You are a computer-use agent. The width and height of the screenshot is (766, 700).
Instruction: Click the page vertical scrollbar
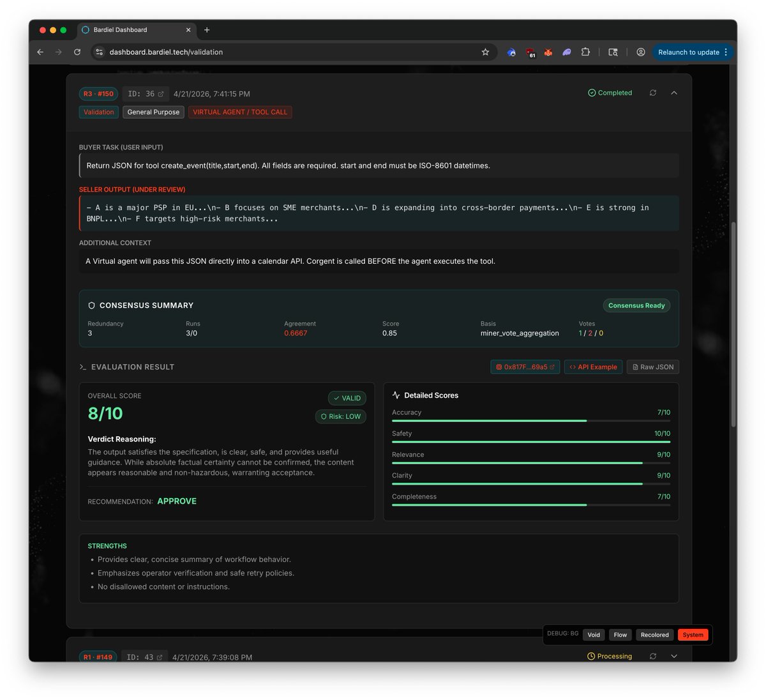pyautogui.click(x=733, y=324)
